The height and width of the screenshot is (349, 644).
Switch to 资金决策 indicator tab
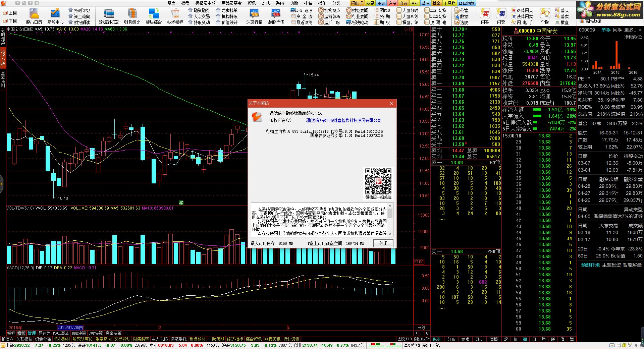[x=113, y=333]
